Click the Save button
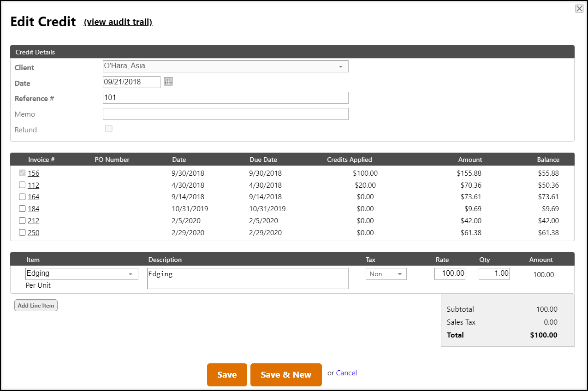This screenshot has height=391, width=588. [227, 375]
